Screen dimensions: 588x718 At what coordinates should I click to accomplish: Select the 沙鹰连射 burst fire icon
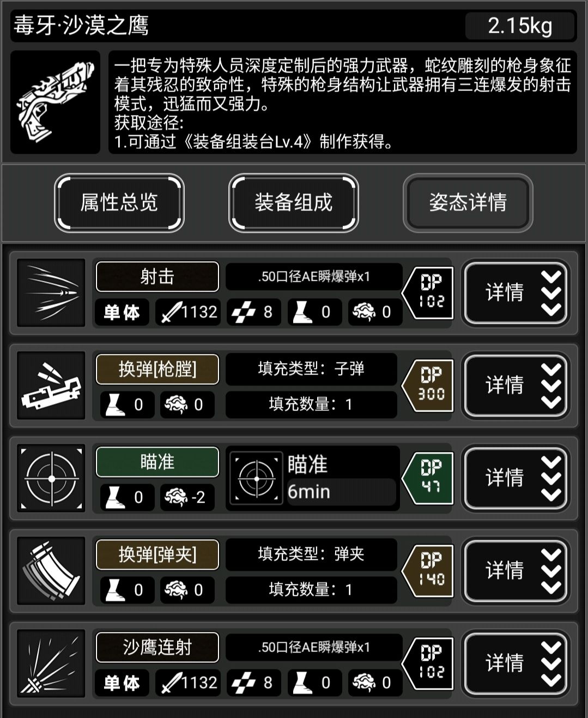pyautogui.click(x=51, y=663)
